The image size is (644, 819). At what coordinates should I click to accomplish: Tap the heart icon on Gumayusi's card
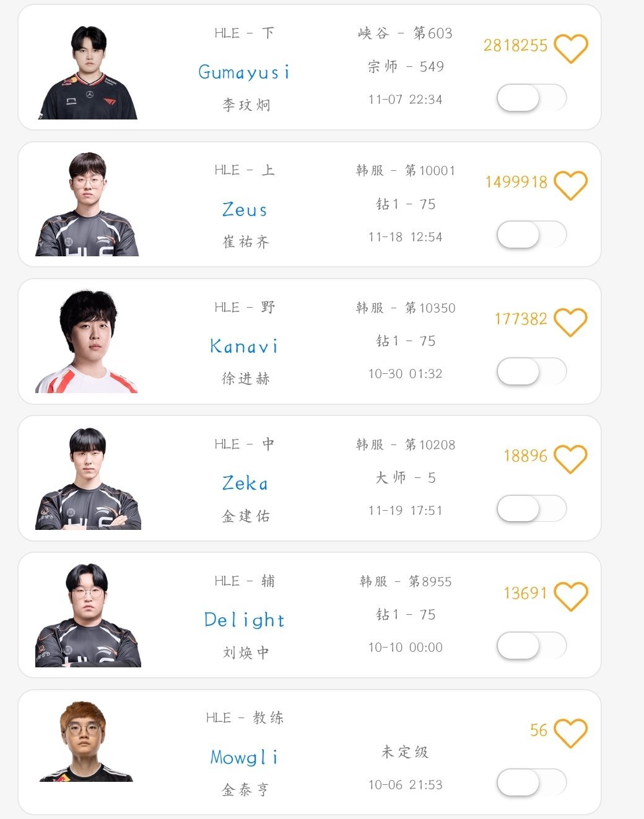tap(570, 48)
